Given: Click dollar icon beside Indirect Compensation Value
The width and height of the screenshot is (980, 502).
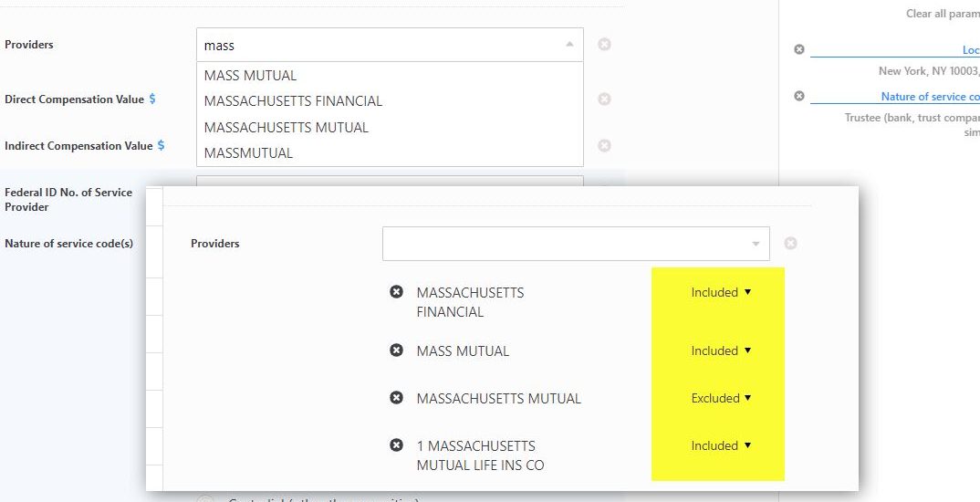Looking at the screenshot, I should coord(161,145).
